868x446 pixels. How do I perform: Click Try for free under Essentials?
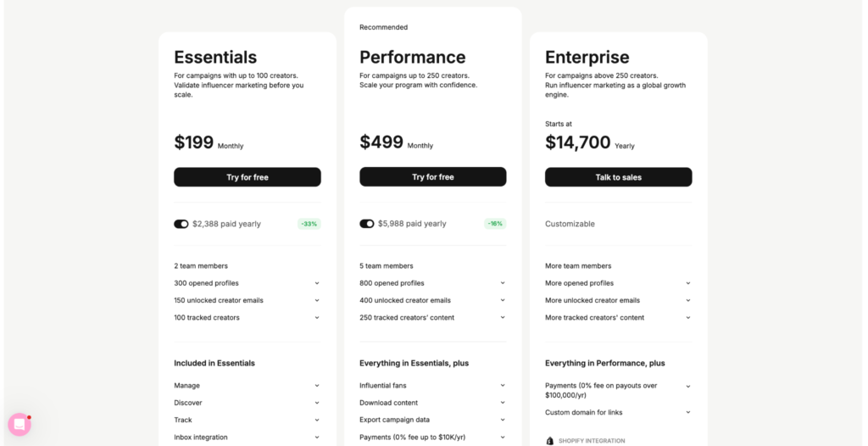[x=248, y=177]
